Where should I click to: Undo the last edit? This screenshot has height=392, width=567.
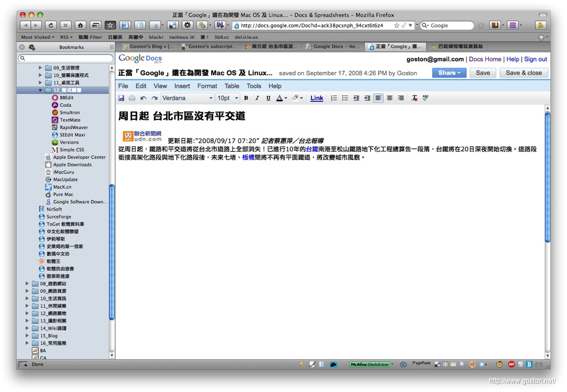(143, 98)
